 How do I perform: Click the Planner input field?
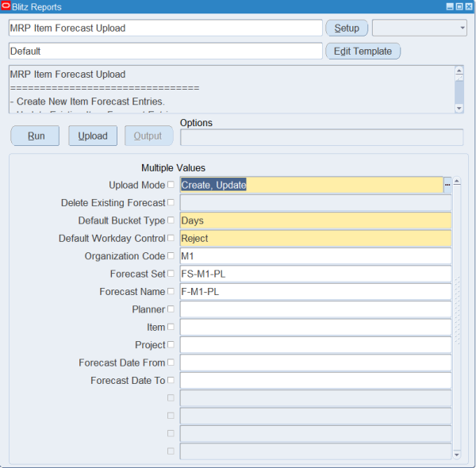coord(316,309)
